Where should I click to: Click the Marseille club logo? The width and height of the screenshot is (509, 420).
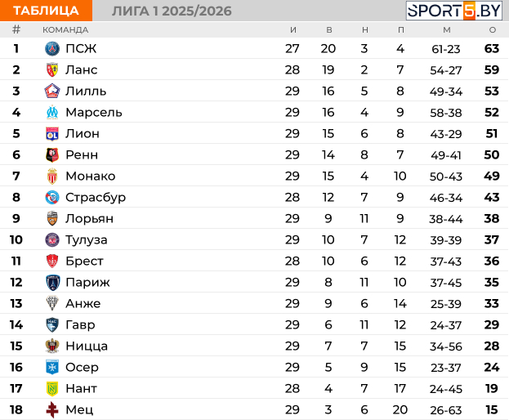pos(52,112)
